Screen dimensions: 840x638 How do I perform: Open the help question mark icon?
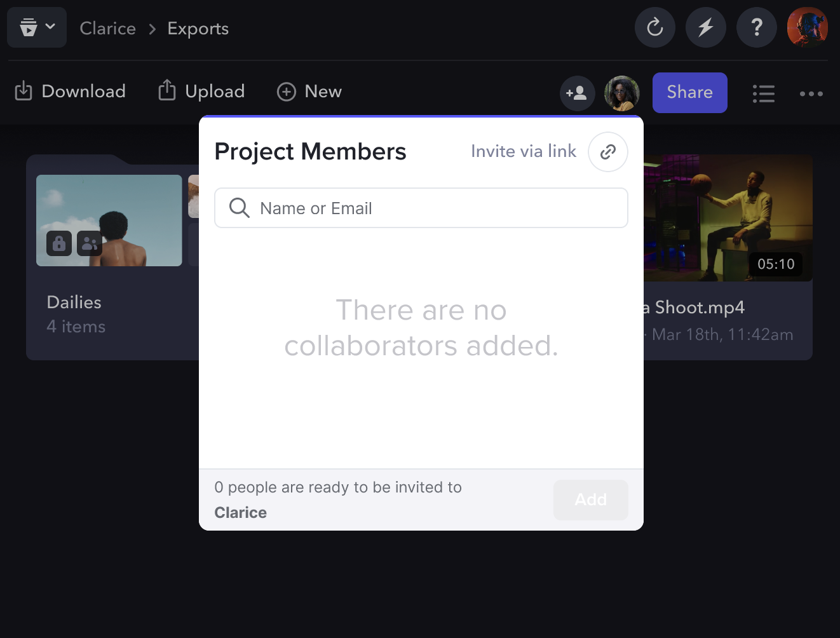(756, 27)
